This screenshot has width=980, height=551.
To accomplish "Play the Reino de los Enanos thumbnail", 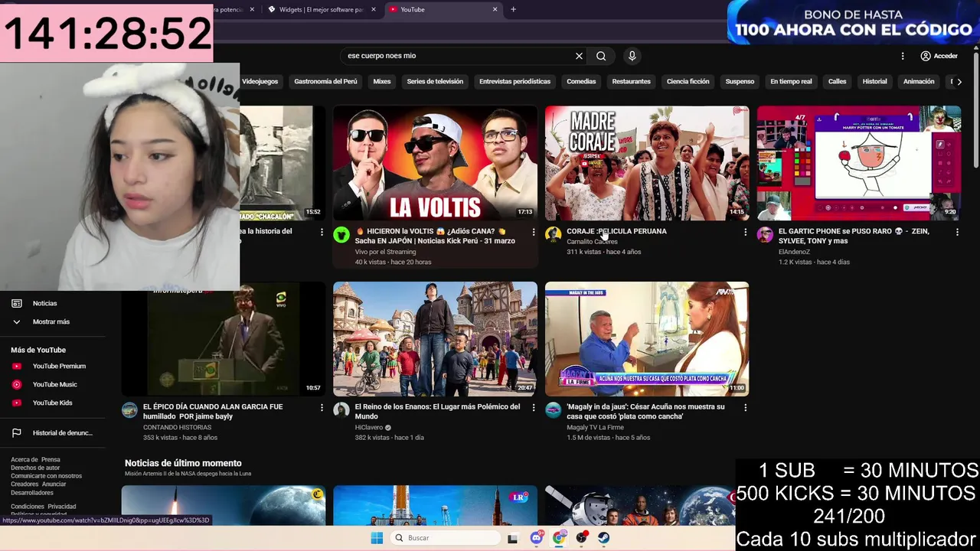I will tap(435, 338).
